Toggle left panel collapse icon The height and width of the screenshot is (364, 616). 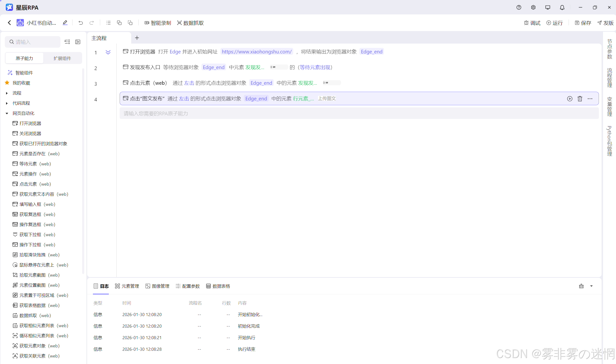(78, 42)
